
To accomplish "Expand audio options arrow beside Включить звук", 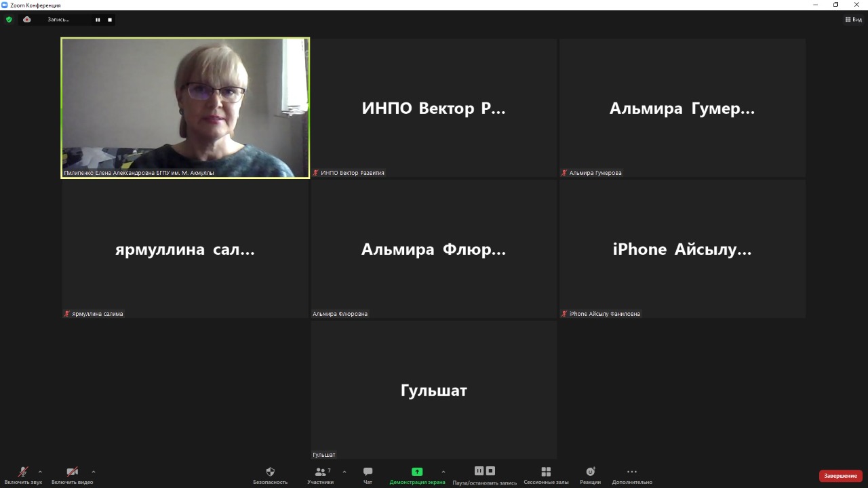I will 40,472.
